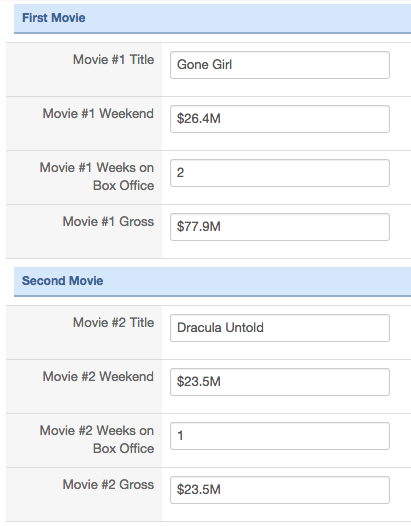411x526 pixels.
Task: Click the Movie #1 Gross label
Action: (108, 222)
